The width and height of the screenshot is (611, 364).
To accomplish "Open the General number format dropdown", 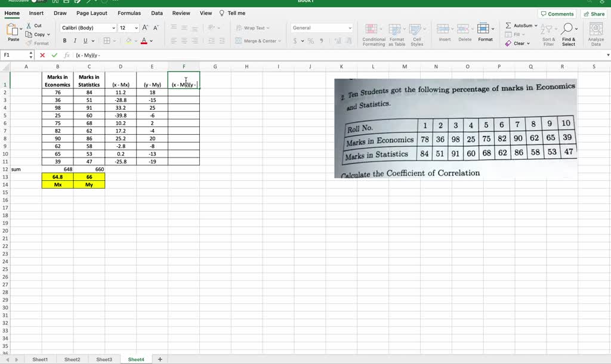I will click(320, 27).
